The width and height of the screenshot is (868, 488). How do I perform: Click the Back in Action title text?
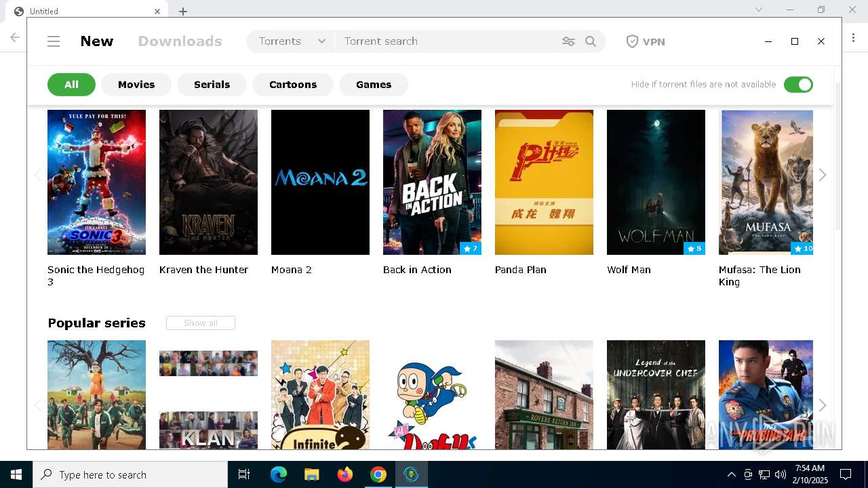coord(417,270)
